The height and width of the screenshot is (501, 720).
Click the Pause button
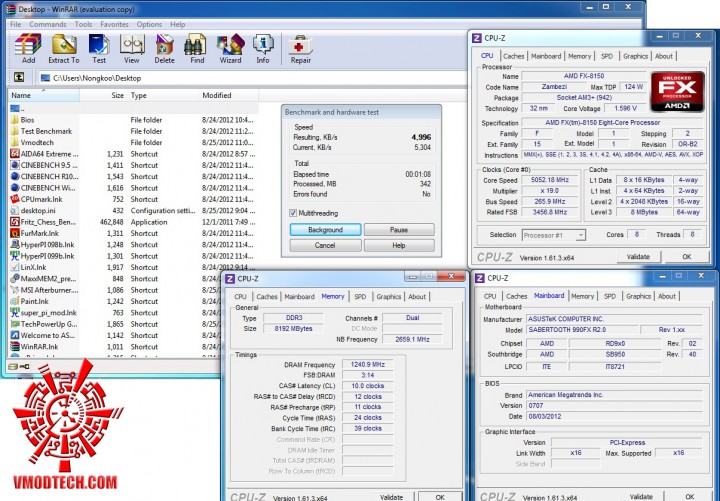tap(399, 230)
